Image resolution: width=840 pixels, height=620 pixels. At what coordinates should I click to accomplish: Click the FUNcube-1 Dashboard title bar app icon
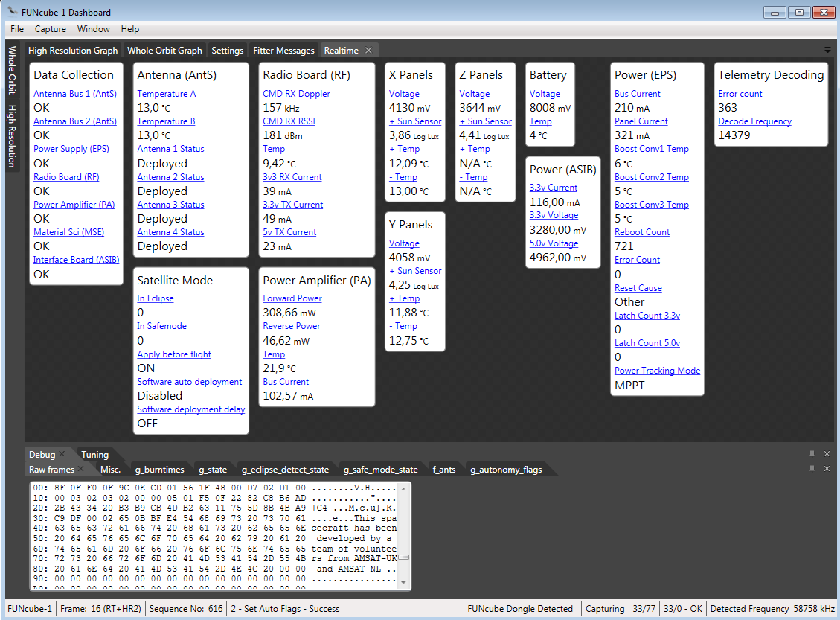pos(13,12)
